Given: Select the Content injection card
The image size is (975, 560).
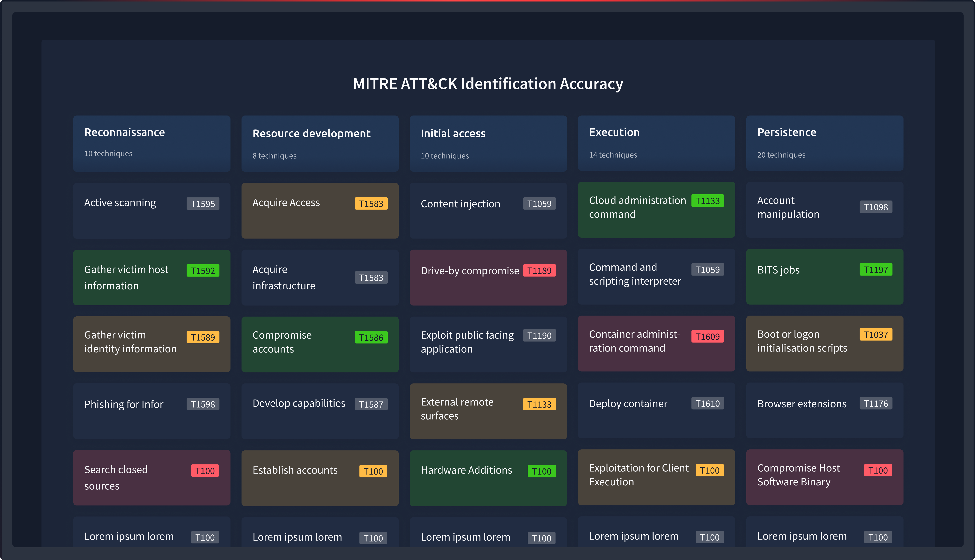Looking at the screenshot, I should pyautogui.click(x=488, y=210).
